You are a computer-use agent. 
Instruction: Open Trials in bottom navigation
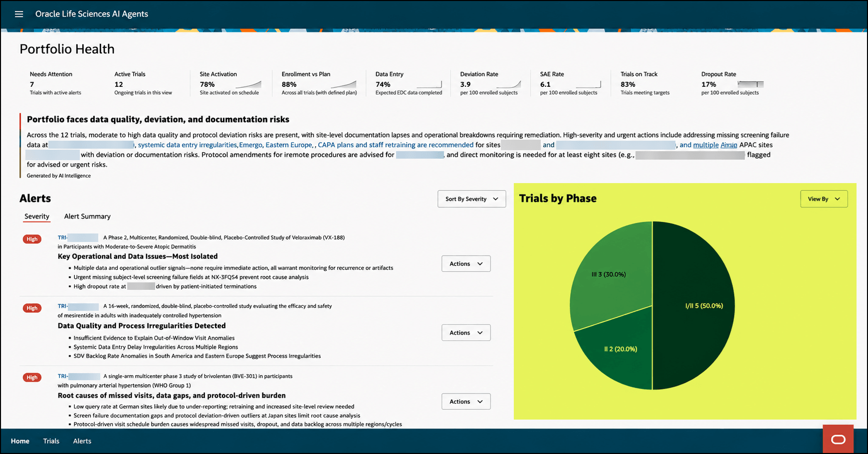coord(51,441)
